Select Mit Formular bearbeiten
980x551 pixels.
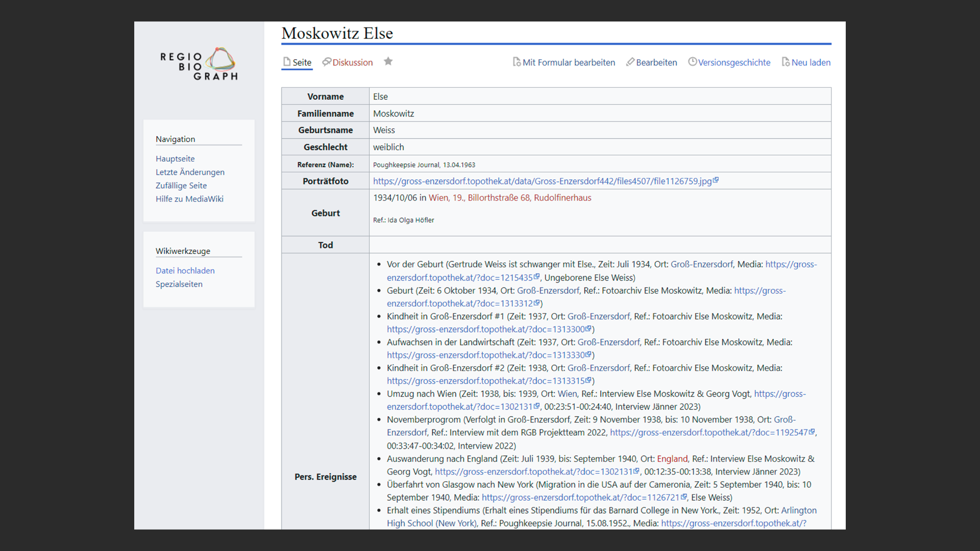(569, 62)
